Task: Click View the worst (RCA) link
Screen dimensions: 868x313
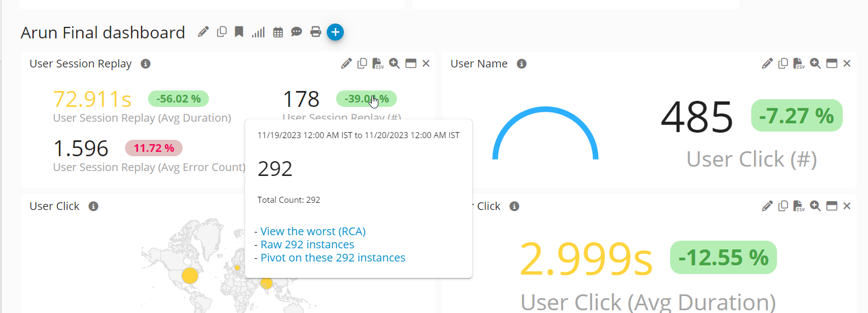Action: (313, 231)
